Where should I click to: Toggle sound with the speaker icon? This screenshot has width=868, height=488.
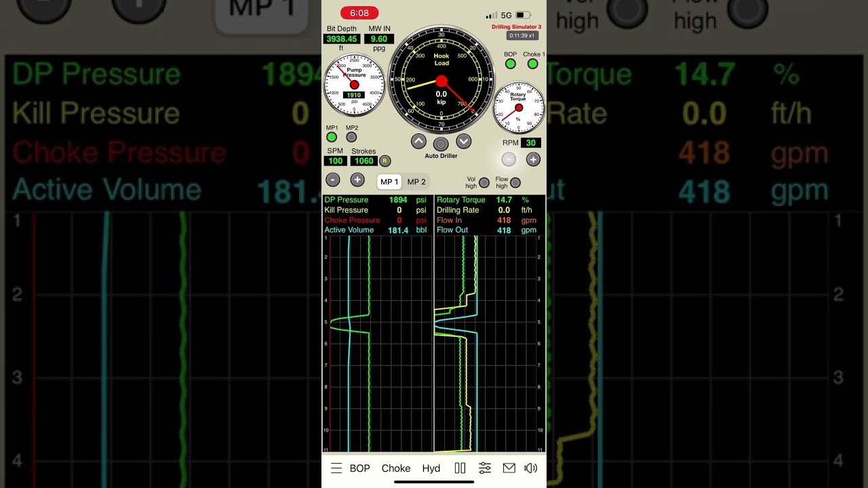pyautogui.click(x=531, y=468)
